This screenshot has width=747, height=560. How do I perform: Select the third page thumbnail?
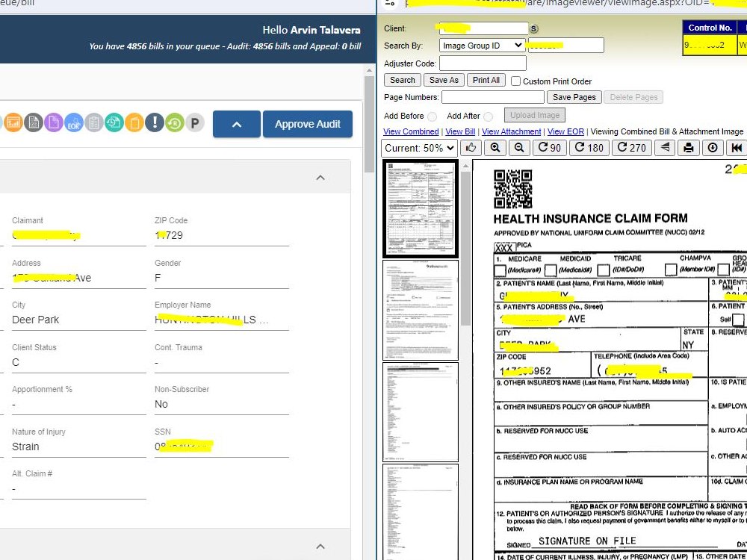tap(421, 412)
